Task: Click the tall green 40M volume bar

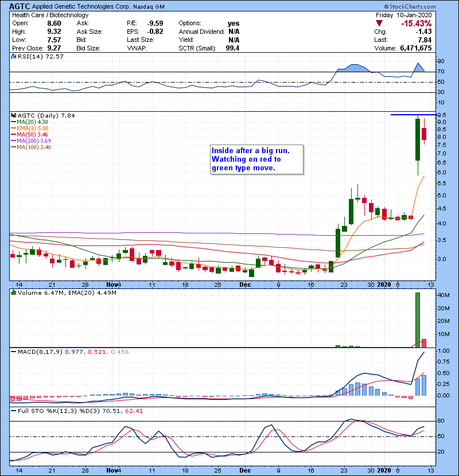Action: pos(418,320)
